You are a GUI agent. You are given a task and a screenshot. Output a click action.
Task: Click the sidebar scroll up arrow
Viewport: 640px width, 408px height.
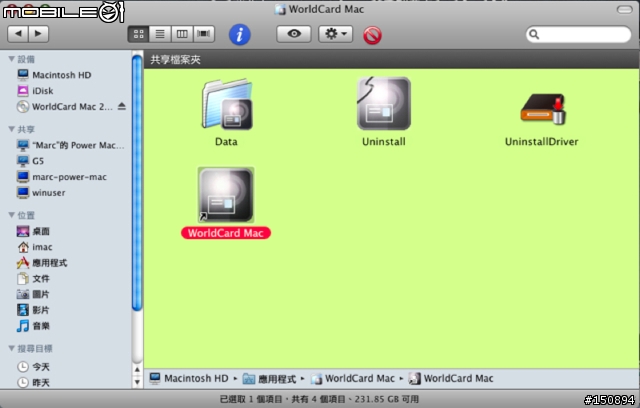point(138,370)
